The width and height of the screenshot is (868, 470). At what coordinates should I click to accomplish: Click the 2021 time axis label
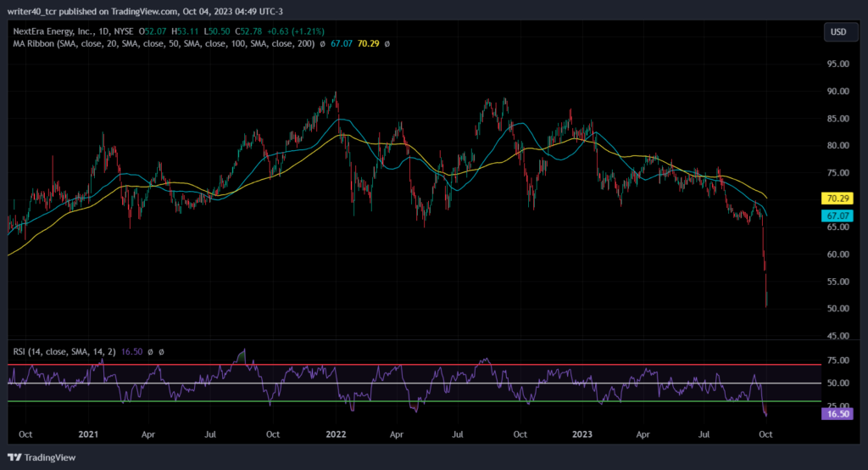[x=88, y=434]
